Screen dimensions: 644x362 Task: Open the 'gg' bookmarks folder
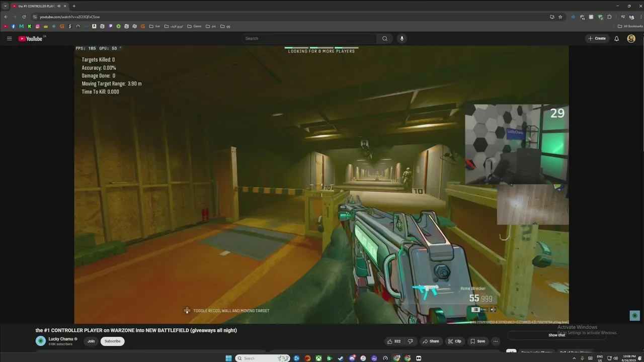click(225, 26)
